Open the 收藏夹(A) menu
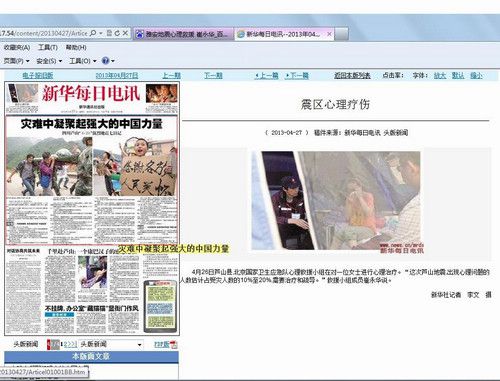Screen dimensions: 500x381 point(17,48)
